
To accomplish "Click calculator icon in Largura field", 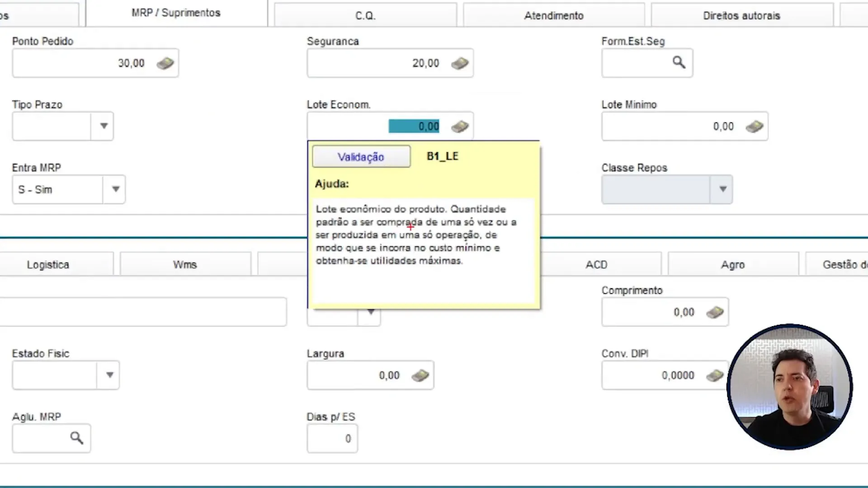I will (420, 375).
